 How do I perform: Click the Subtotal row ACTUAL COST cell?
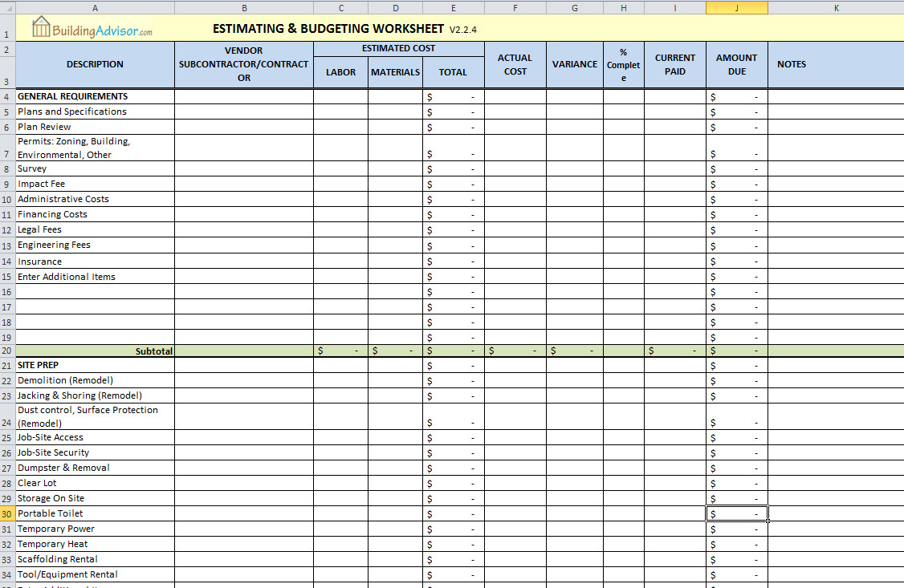coord(515,351)
